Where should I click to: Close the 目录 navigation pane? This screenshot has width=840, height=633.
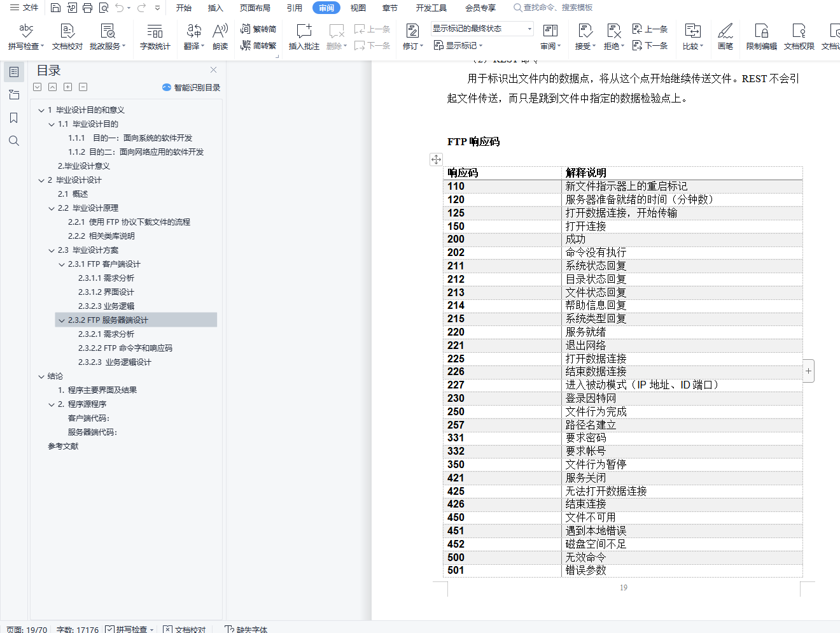click(x=213, y=70)
